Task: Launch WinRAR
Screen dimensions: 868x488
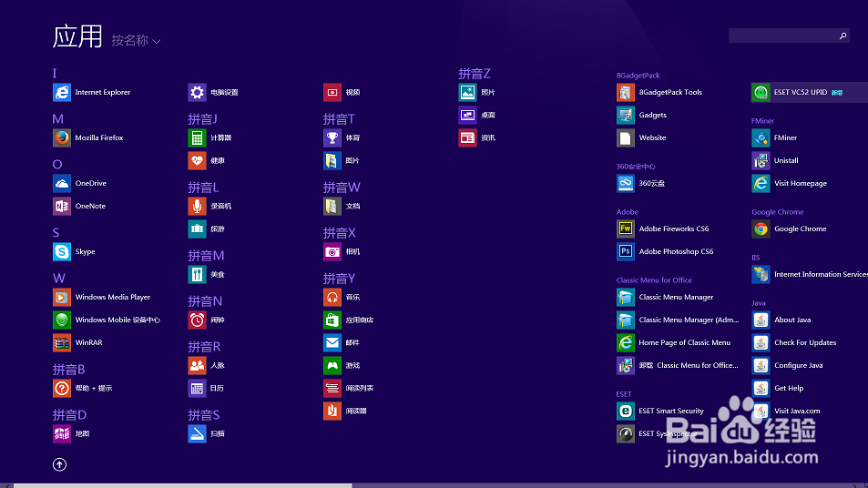Action: 78,342
